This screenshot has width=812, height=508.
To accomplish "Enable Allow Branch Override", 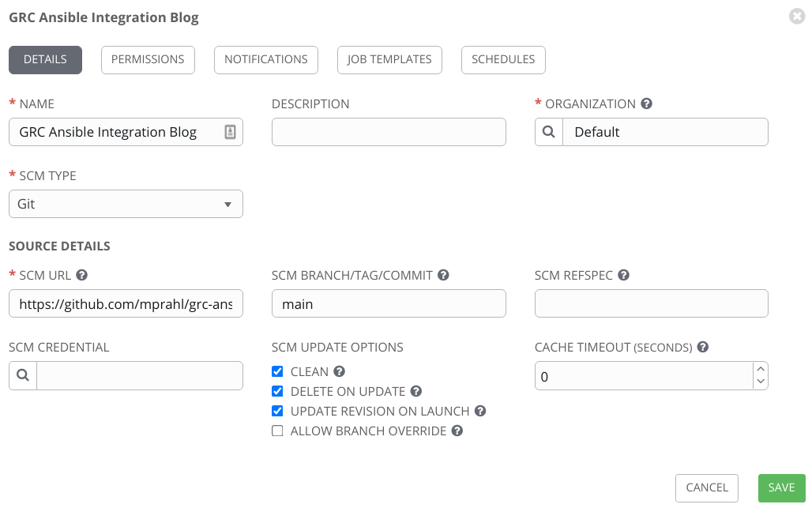I will pyautogui.click(x=277, y=431).
